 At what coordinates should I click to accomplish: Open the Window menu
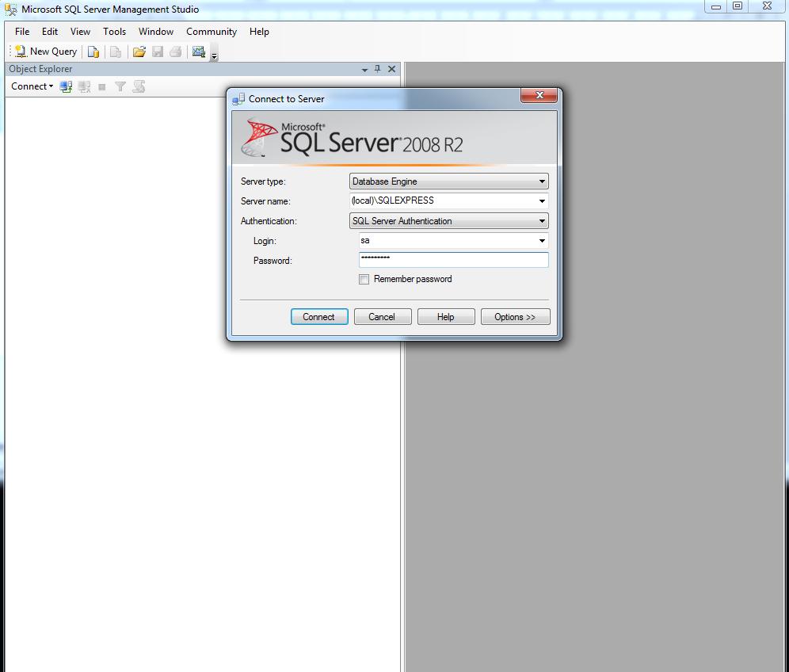pyautogui.click(x=156, y=32)
